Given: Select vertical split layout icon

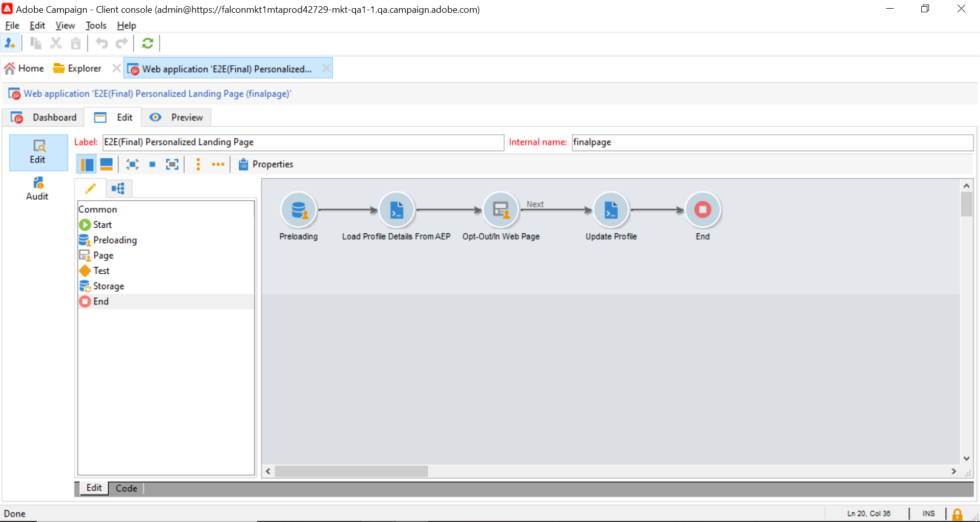Looking at the screenshot, I should coord(87,164).
